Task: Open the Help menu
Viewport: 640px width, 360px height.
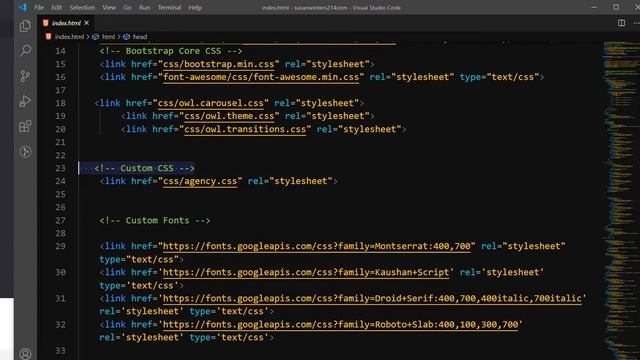Action: [x=195, y=7]
